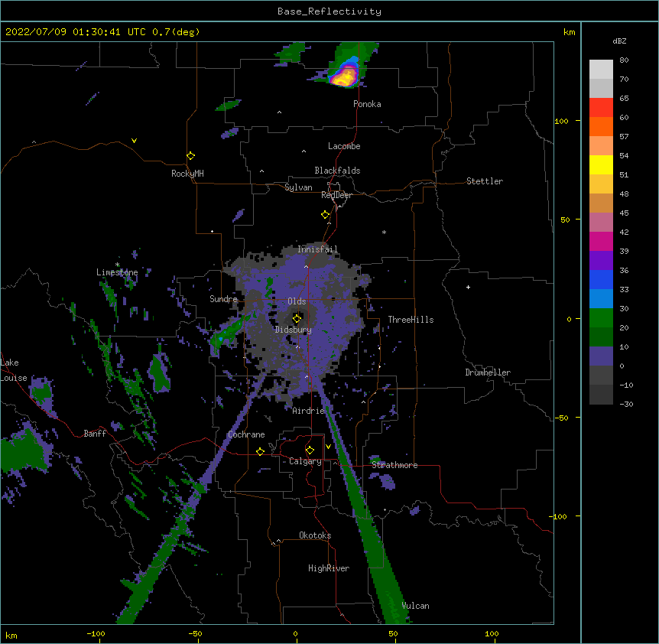Click the Stettler city label
This screenshot has width=659, height=644.
484,181
